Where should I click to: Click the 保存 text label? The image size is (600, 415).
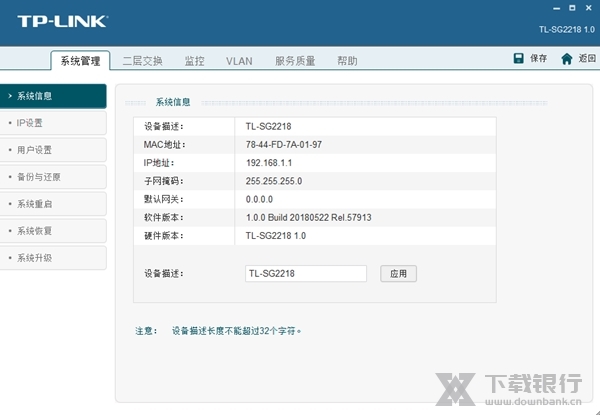point(538,59)
